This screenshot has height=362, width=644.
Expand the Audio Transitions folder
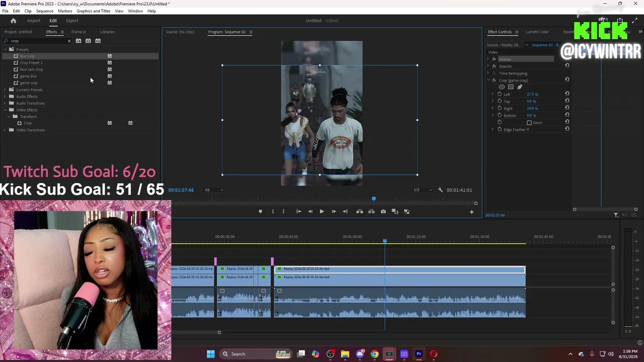tap(5, 103)
